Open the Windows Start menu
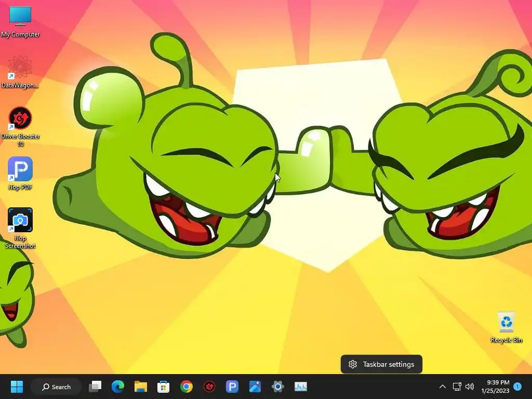The image size is (532, 399). 17,387
